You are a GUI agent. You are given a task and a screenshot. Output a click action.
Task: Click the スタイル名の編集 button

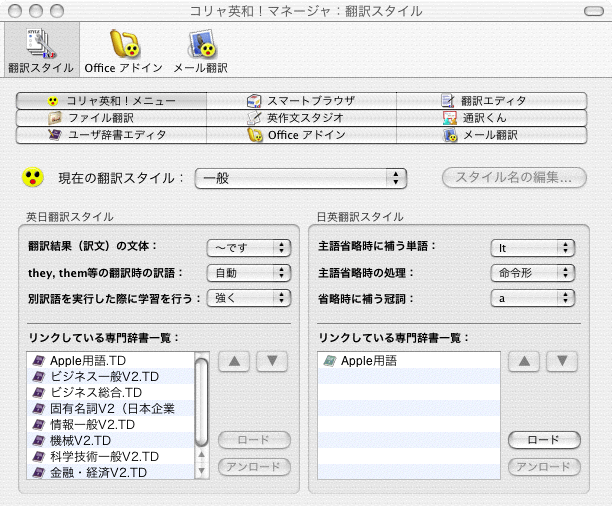tap(514, 178)
